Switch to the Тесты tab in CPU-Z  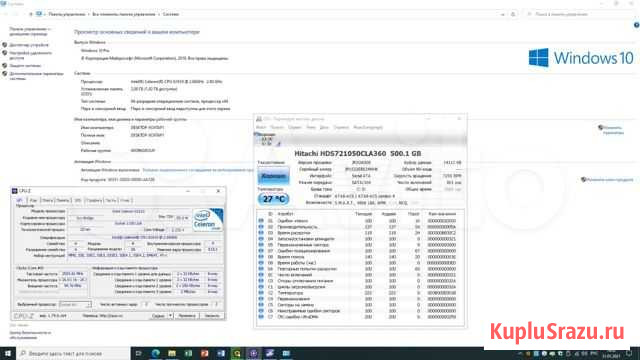(x=111, y=200)
